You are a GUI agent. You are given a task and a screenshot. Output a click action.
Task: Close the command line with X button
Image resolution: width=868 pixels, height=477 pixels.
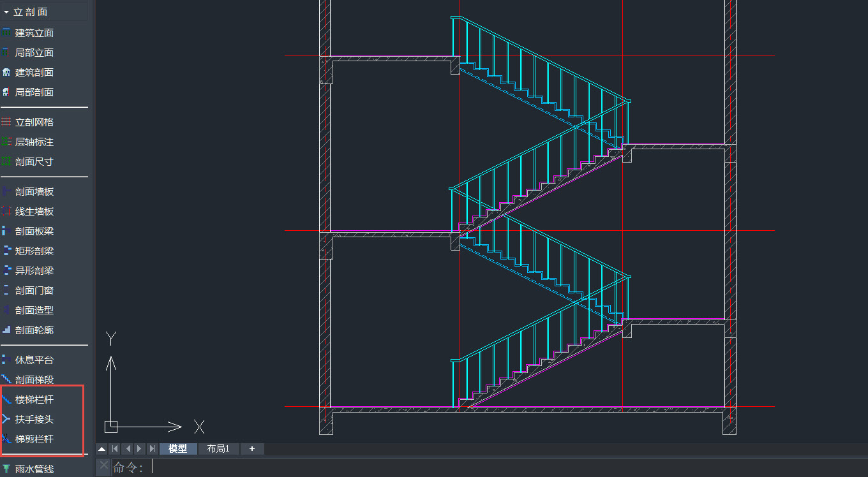pyautogui.click(x=104, y=466)
